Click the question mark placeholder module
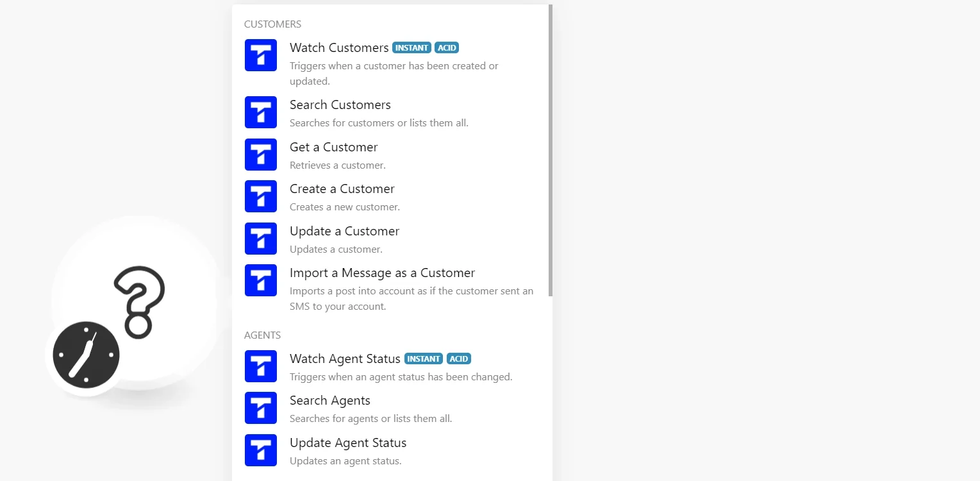 coord(138,303)
